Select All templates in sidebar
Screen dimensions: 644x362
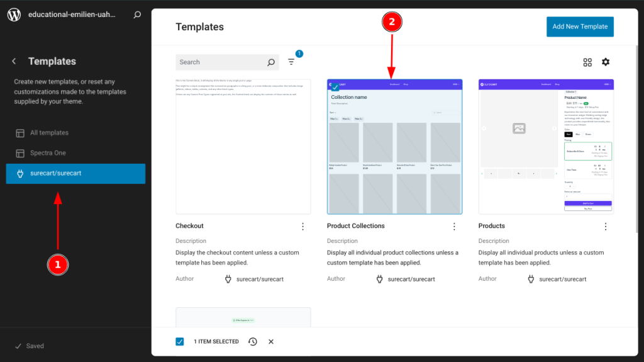point(49,133)
